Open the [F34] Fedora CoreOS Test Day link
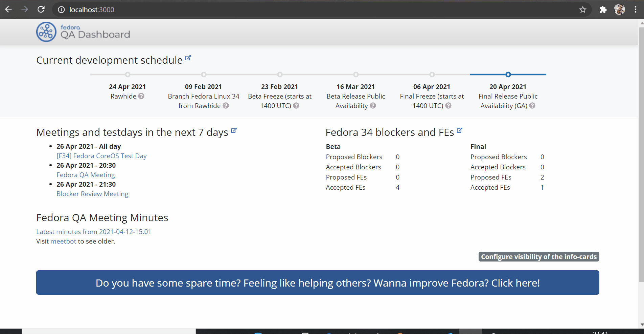 [101, 156]
